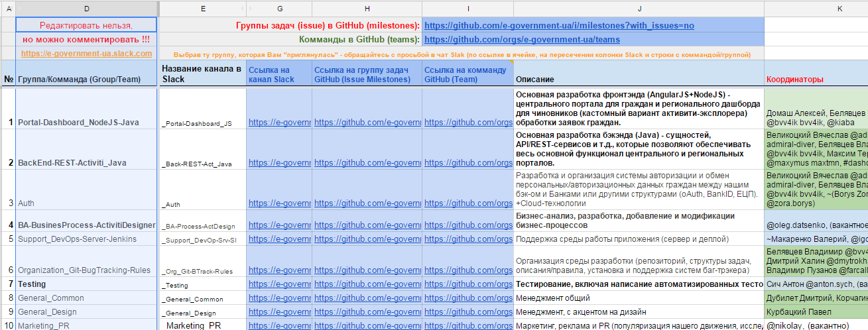
Task: Select column D header
Action: click(87, 9)
